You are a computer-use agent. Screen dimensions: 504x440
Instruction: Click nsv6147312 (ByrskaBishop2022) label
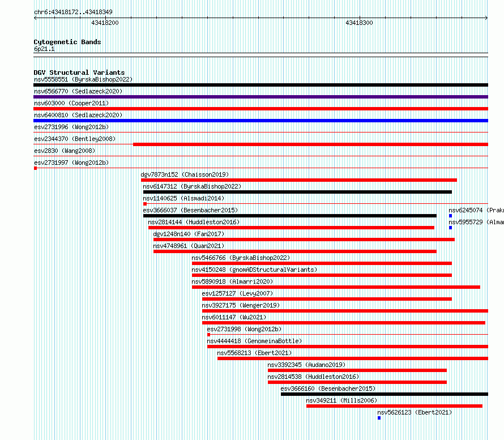click(x=192, y=186)
